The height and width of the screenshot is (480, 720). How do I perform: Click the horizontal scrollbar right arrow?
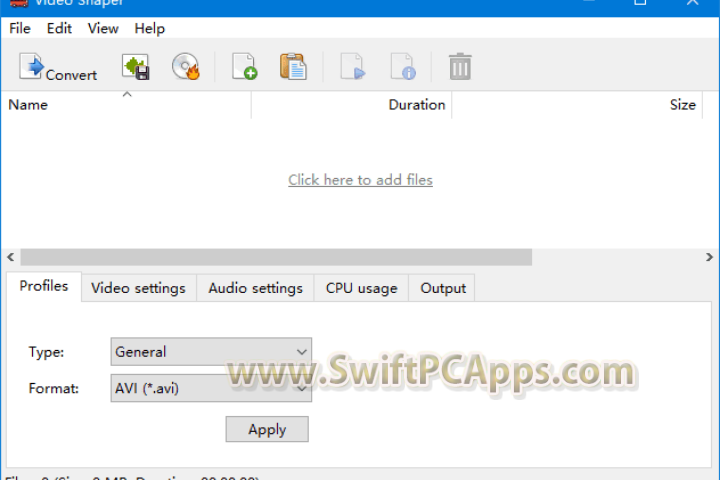(709, 257)
